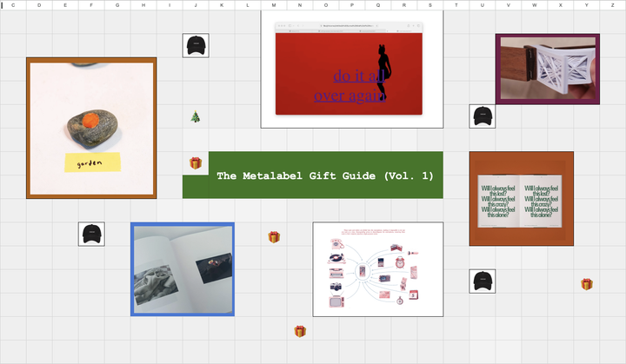The image size is (626, 364).
Task: Click the Christmas tree emoji
Action: tap(196, 117)
